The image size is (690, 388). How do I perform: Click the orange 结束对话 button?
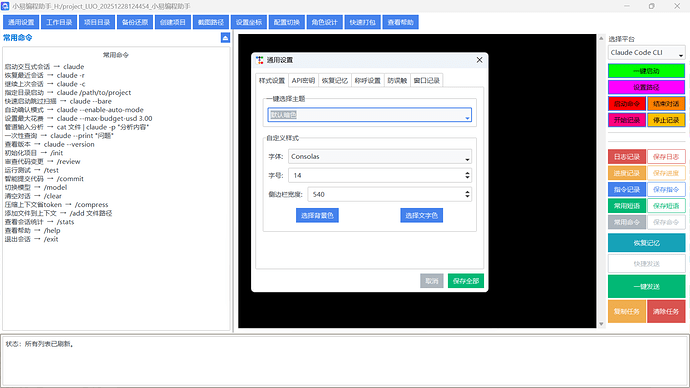(x=666, y=104)
